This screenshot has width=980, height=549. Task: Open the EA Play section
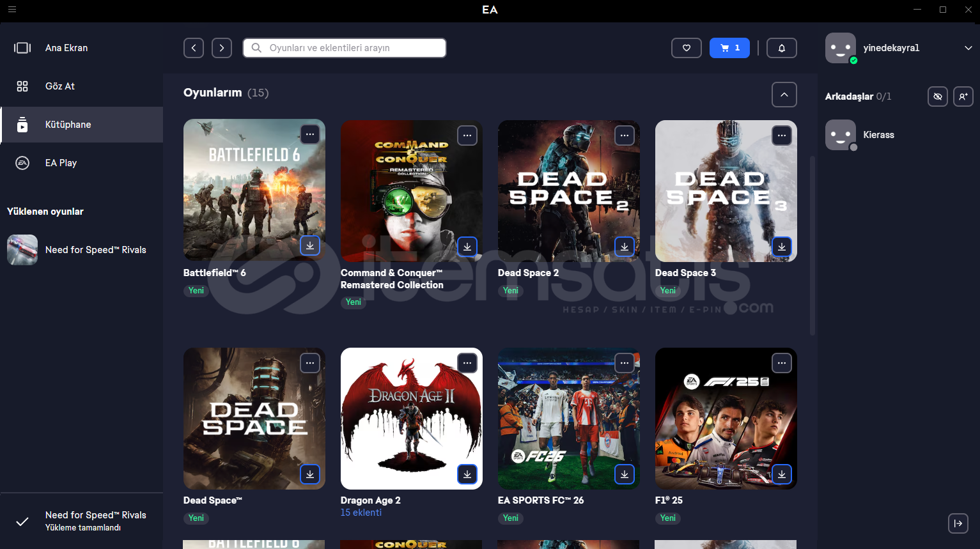81,163
